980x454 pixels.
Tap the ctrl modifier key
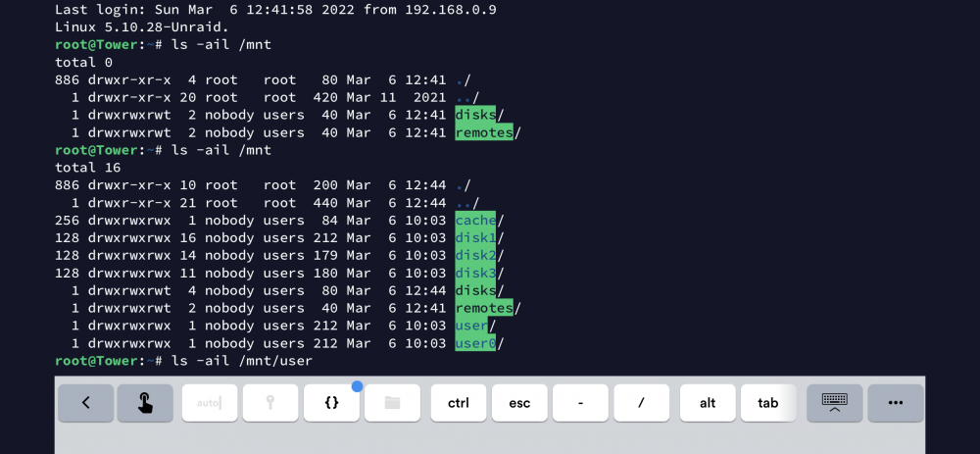458,403
